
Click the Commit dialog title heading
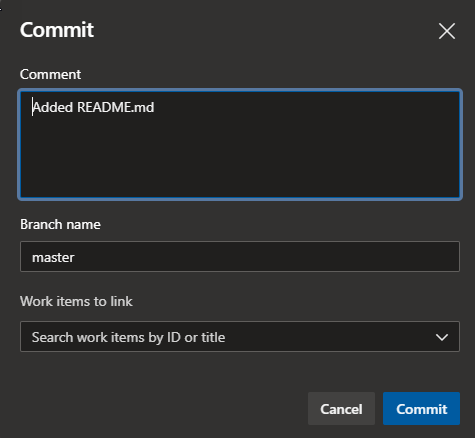click(57, 30)
